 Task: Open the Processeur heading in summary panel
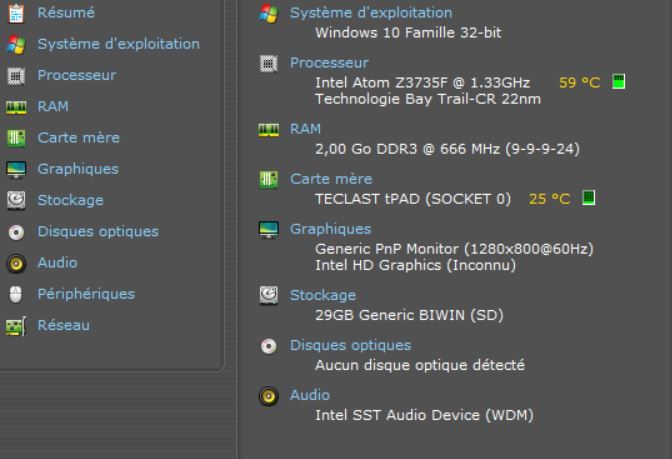329,63
